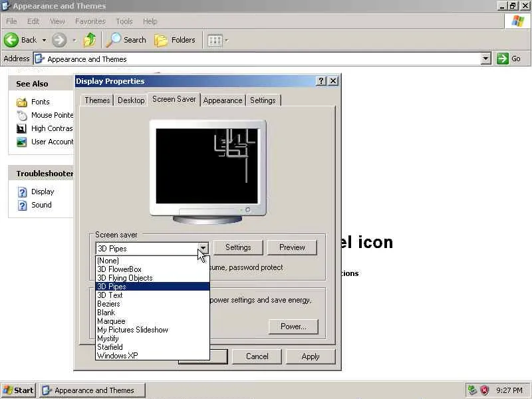The image size is (532, 399).
Task: Select Windows XP screen saver
Action: tap(153, 356)
